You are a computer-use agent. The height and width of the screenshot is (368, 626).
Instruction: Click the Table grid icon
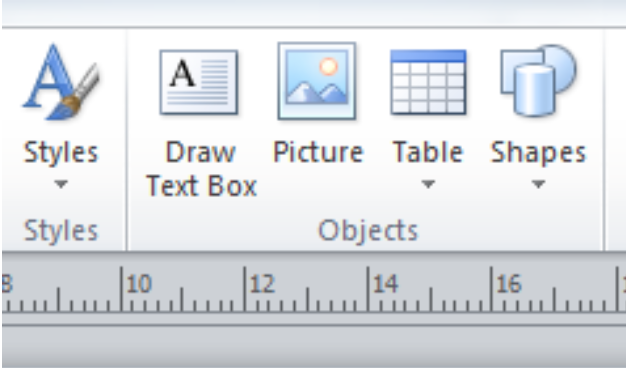pyautogui.click(x=428, y=82)
